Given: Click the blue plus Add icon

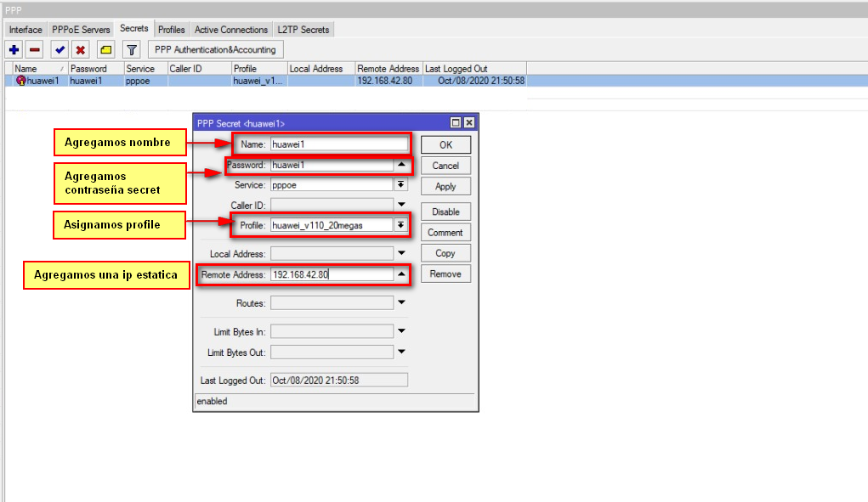Looking at the screenshot, I should point(14,50).
